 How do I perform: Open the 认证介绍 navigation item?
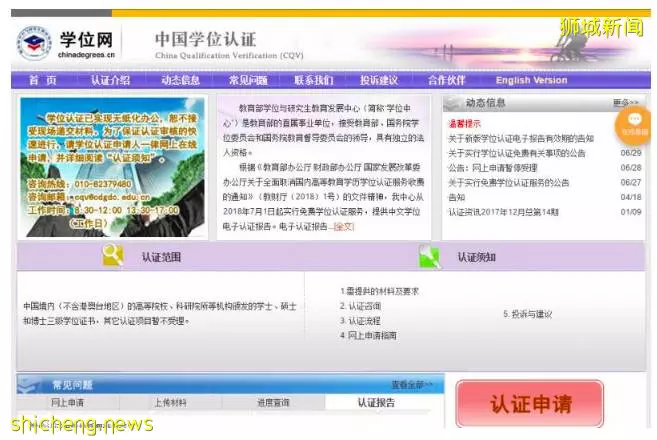[x=111, y=80]
